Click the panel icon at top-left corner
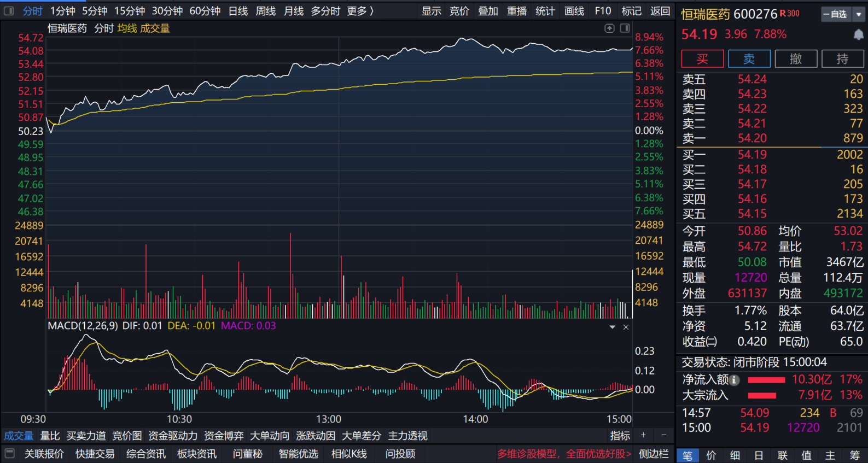The height and width of the screenshot is (463, 868). point(9,10)
